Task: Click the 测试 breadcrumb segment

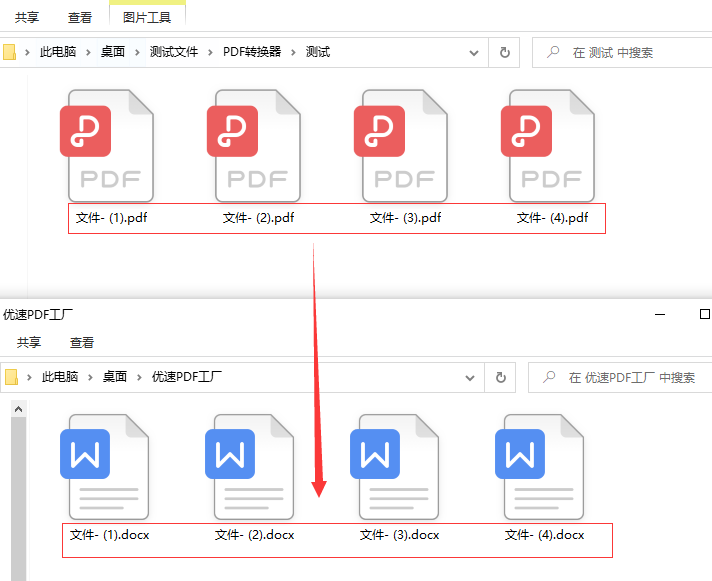Action: click(318, 52)
